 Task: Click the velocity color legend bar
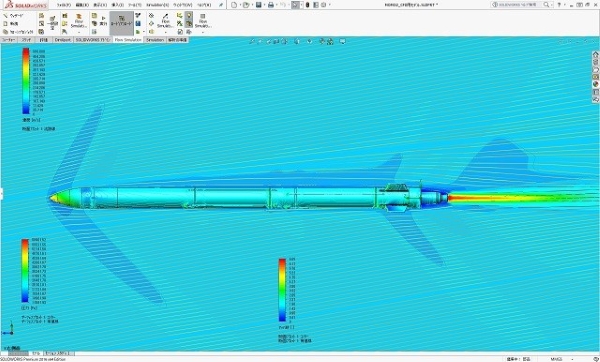click(26, 81)
